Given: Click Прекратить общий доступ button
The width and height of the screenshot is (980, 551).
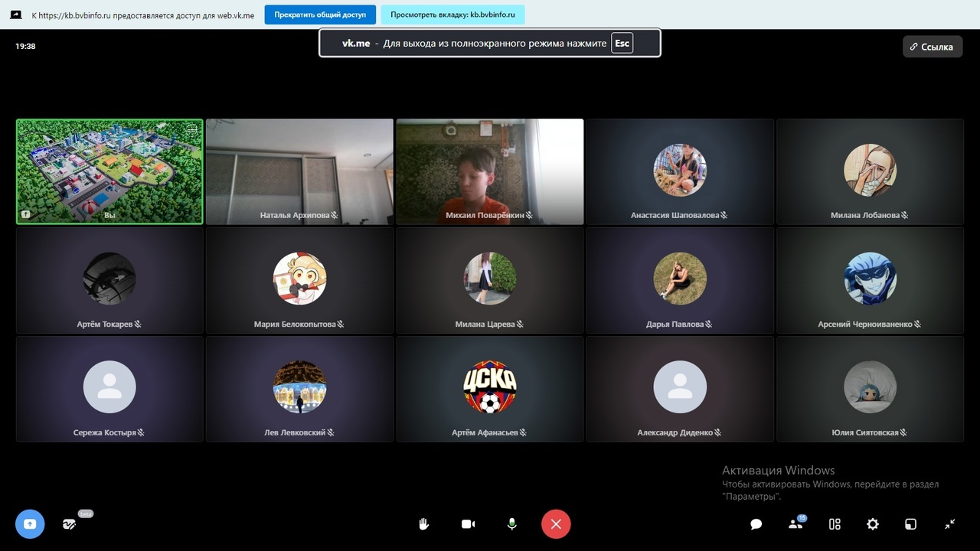Looking at the screenshot, I should (x=320, y=15).
